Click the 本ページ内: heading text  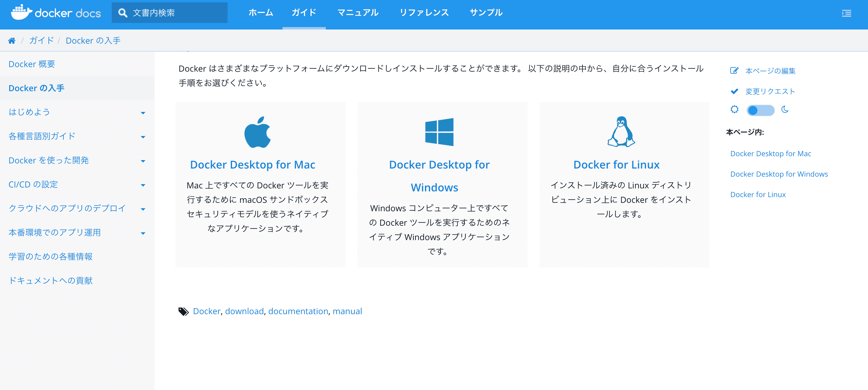coord(745,132)
